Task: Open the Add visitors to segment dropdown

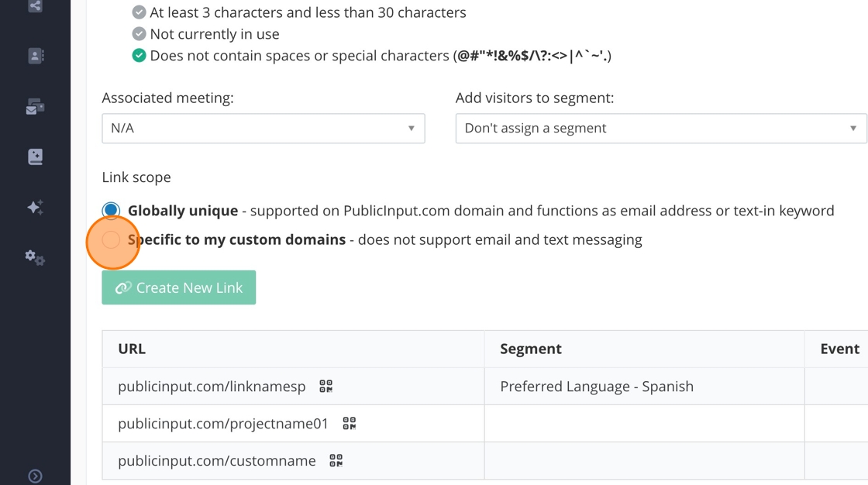Action: (660, 129)
